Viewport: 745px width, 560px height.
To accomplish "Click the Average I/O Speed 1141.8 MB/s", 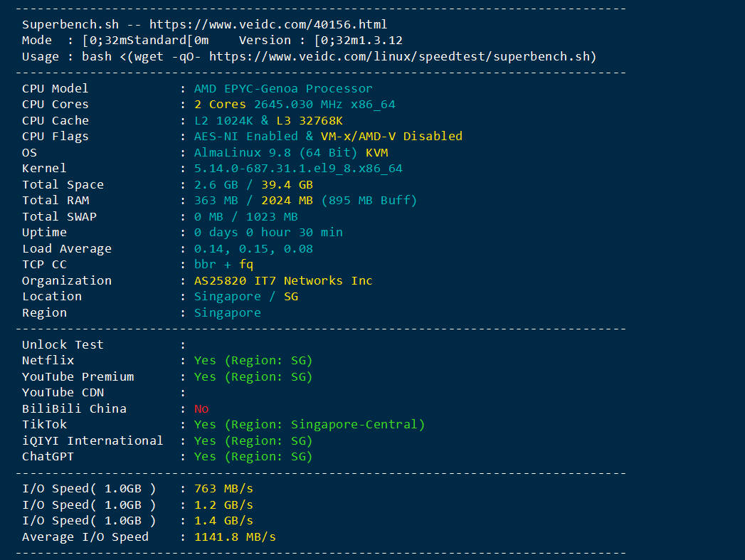I will [235, 537].
